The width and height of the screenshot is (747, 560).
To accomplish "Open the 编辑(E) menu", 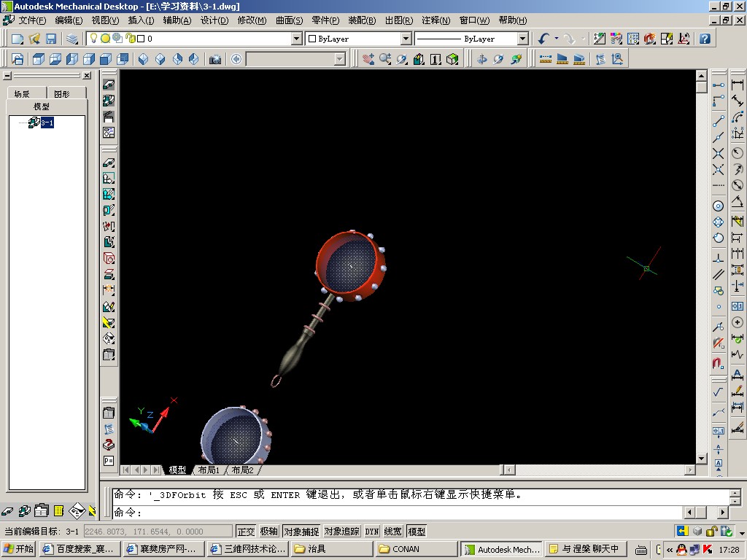I will (x=69, y=20).
